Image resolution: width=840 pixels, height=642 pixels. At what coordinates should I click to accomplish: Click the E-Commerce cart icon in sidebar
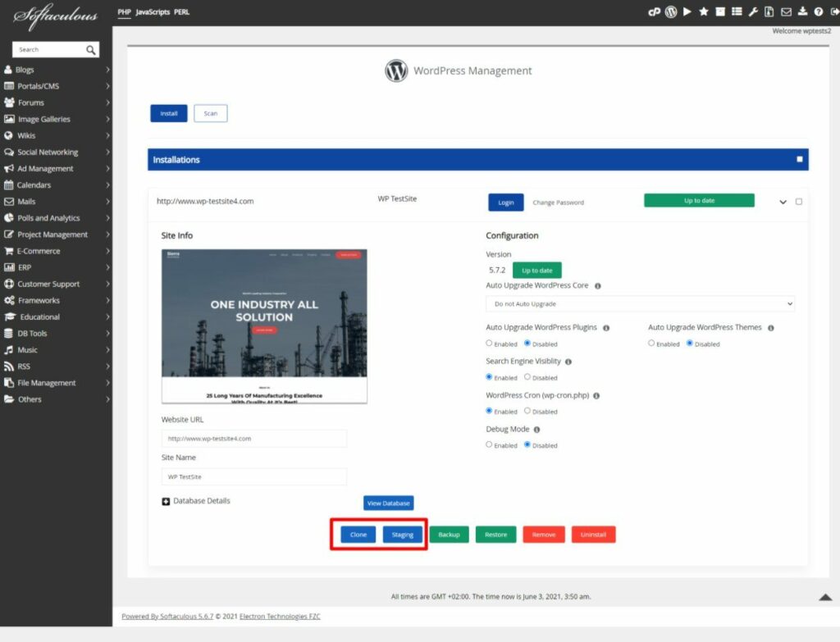8,251
